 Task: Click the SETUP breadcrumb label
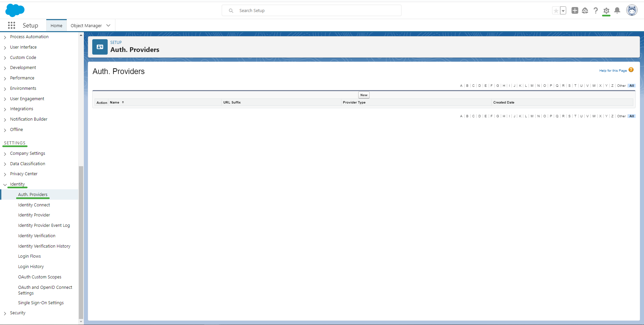point(116,43)
